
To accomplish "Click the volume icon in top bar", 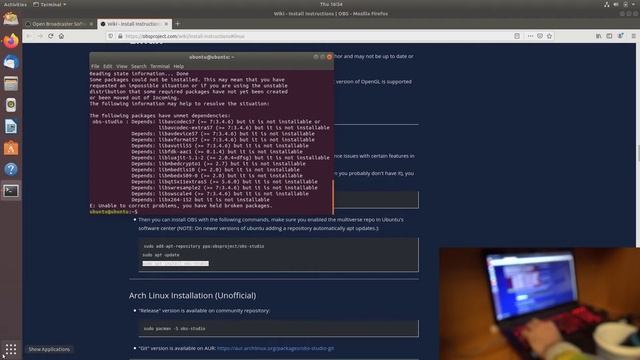I will coord(616,4).
